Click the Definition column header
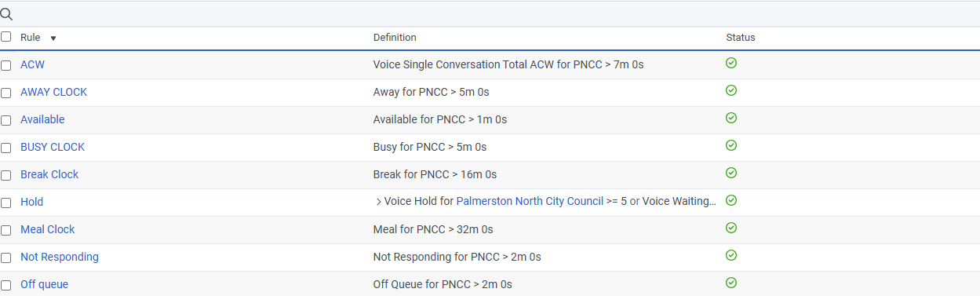 tap(395, 38)
